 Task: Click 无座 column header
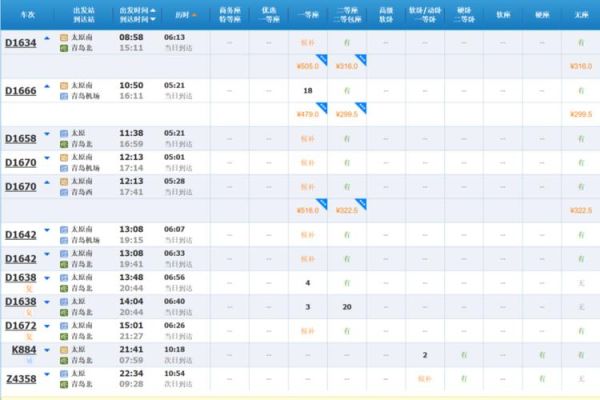tap(581, 15)
